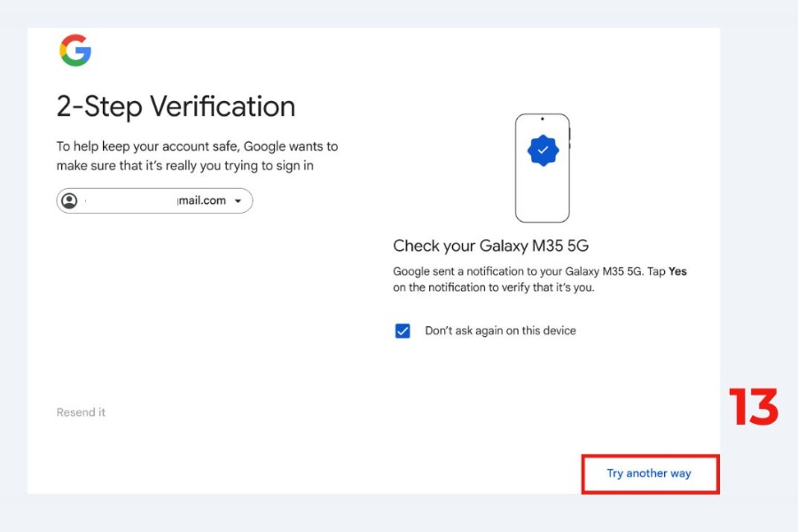Click the Google logo
798x532 pixels.
(75, 51)
